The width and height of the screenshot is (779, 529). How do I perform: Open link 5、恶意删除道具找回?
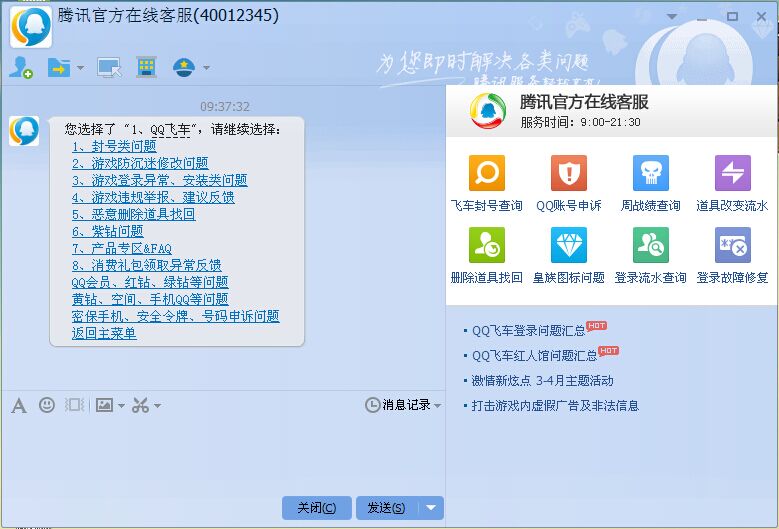click(134, 214)
